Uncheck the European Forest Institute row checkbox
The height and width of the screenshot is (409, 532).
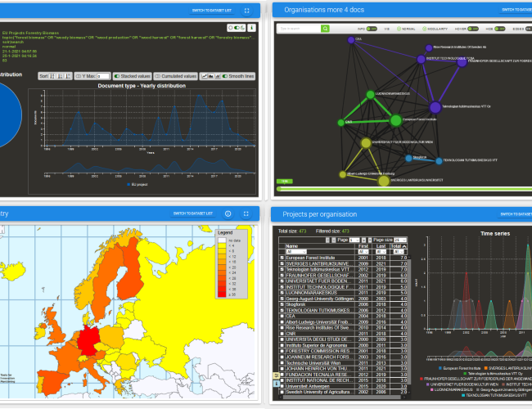click(282, 258)
